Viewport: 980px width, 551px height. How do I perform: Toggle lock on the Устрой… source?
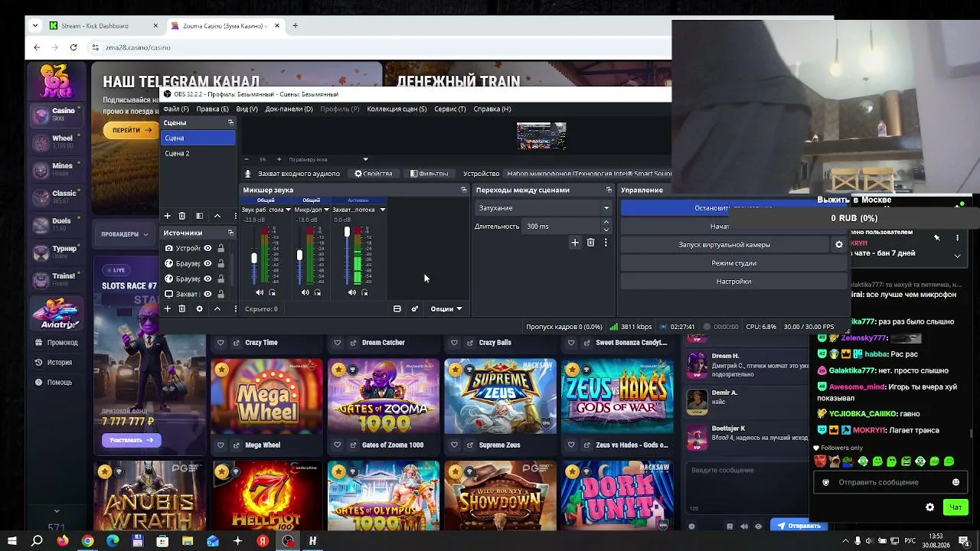(220, 248)
